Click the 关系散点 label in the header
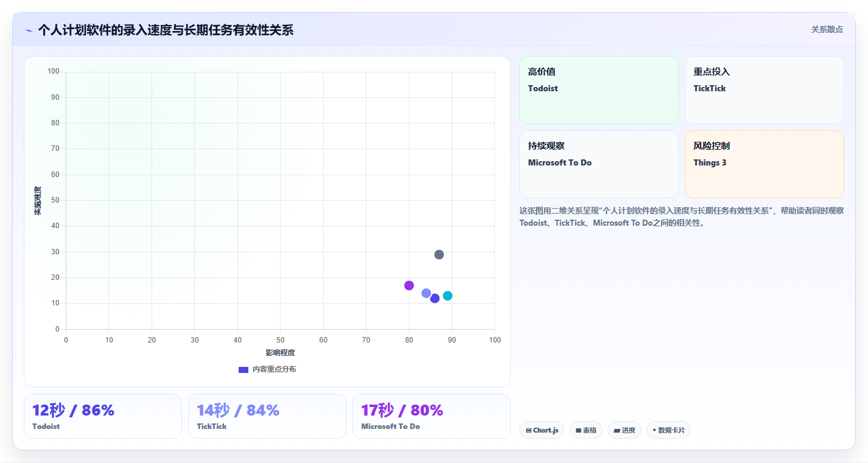The image size is (868, 463). pyautogui.click(x=827, y=29)
